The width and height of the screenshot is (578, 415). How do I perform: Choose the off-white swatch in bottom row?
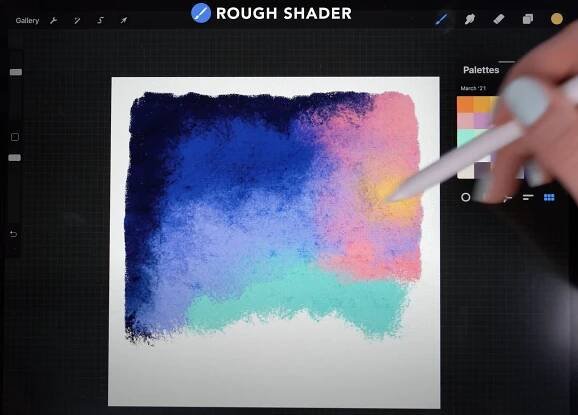tap(465, 170)
